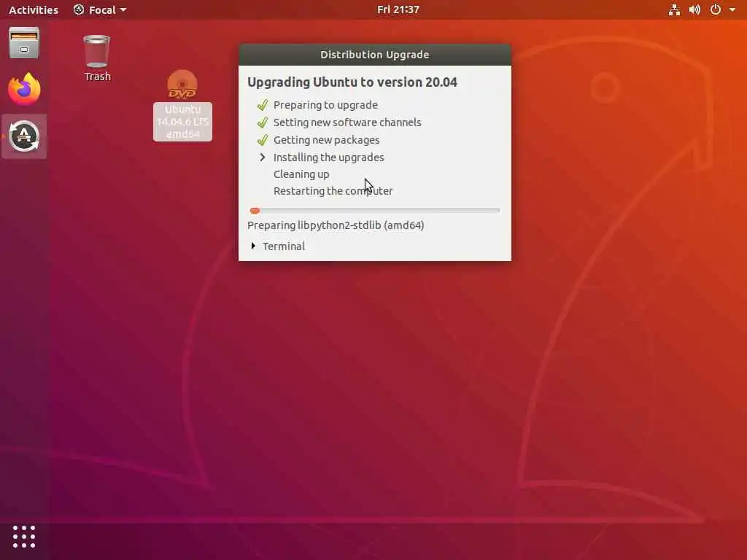This screenshot has height=560, width=747.
Task: Click the power icon in top bar
Action: coord(716,9)
